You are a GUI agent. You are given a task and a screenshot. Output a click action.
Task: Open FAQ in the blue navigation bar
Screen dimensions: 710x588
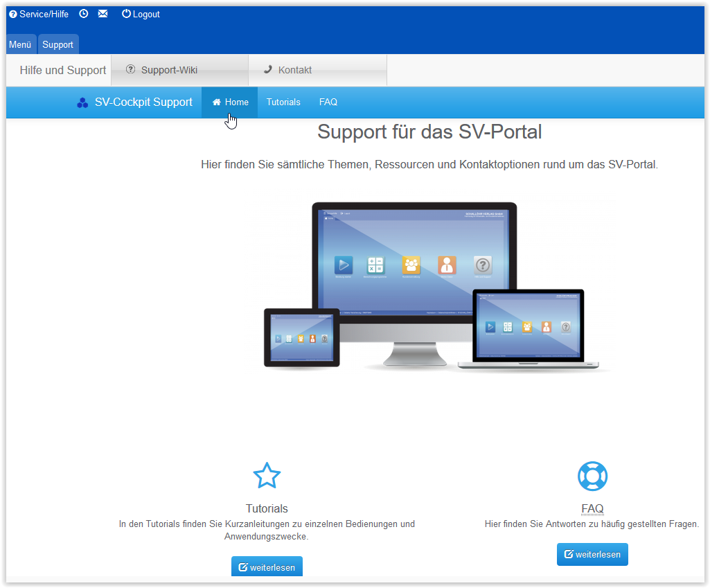328,103
